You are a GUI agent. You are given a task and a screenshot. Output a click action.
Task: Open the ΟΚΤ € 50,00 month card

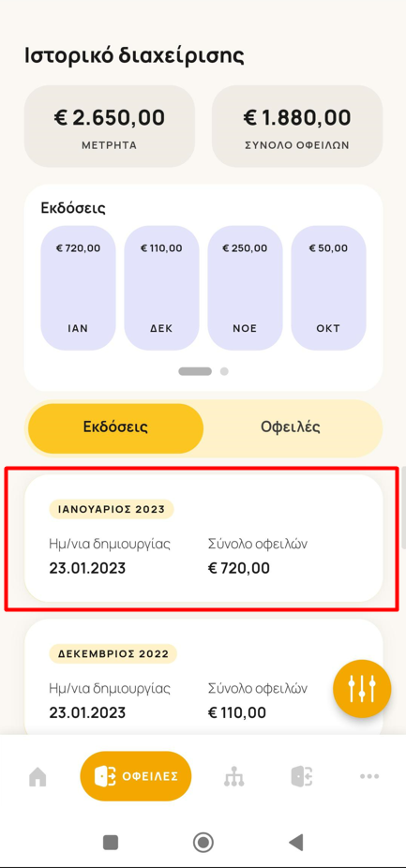pos(328,288)
